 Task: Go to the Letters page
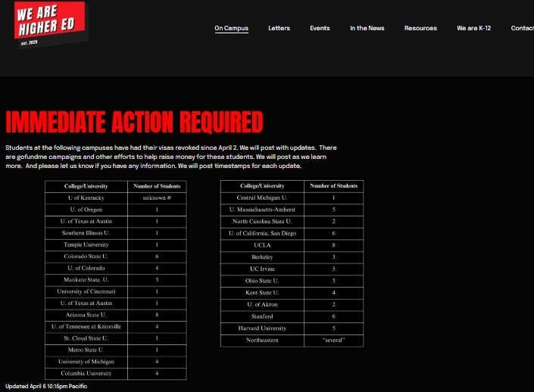pos(279,28)
